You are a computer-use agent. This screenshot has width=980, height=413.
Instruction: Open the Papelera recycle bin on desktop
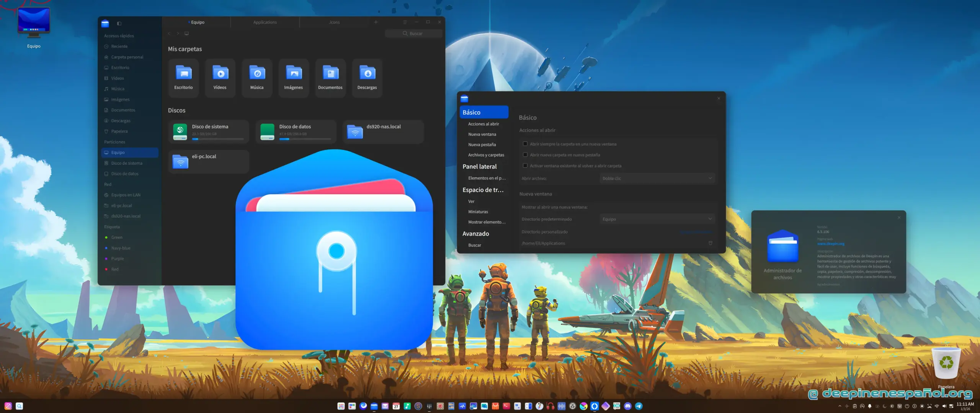[946, 368]
